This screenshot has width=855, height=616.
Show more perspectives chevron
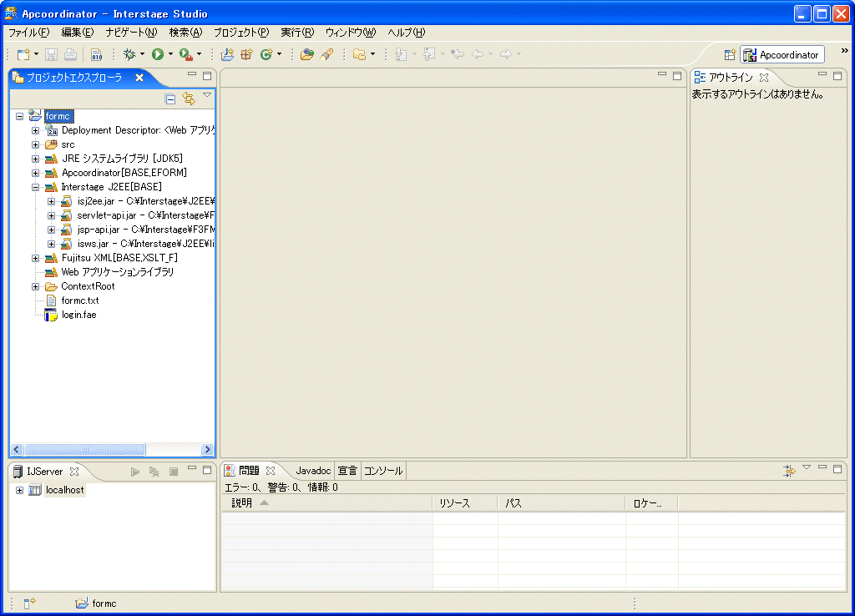click(845, 51)
